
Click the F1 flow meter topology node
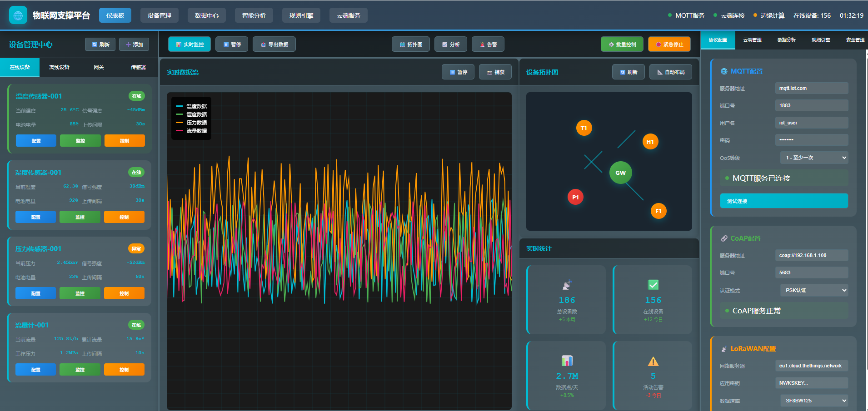[x=658, y=211]
